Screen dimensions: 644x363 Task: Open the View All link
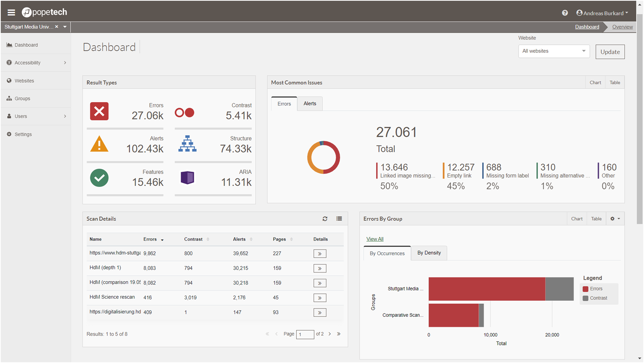pyautogui.click(x=375, y=239)
